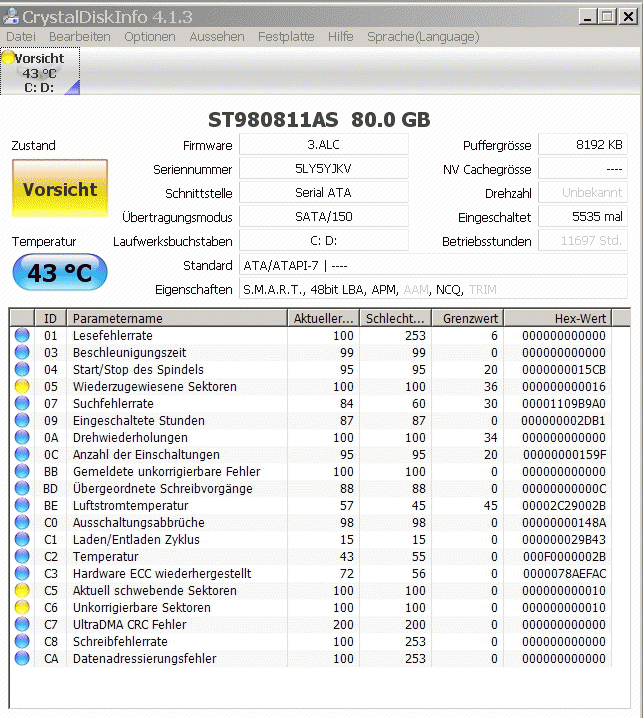Click the NV Cachegrösse value field
Screen dimensions: 643x718
(x=583, y=169)
